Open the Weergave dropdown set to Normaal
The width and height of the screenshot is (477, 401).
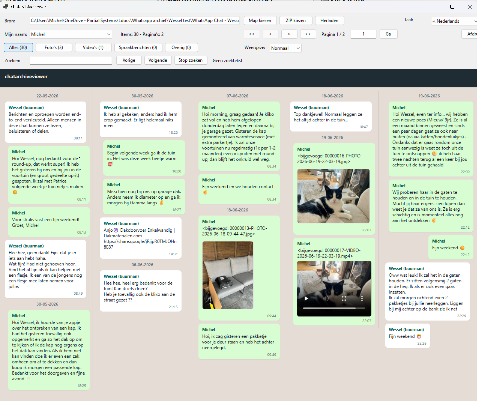pos(285,48)
